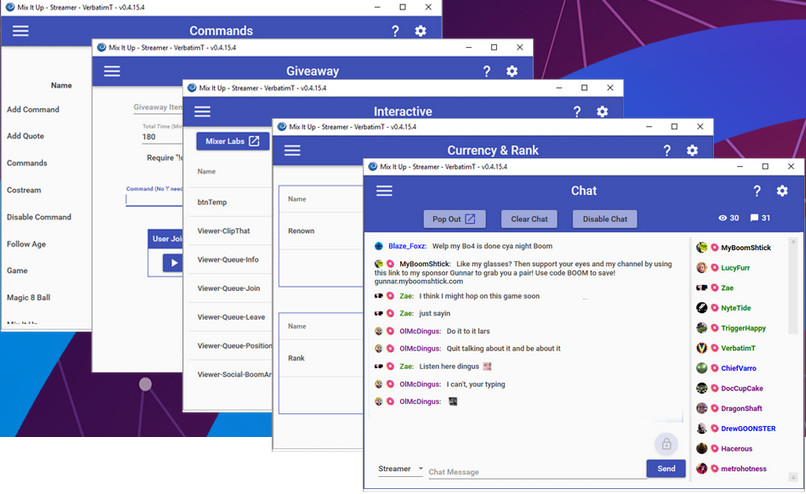Open hamburger menu in Commands window

click(21, 31)
